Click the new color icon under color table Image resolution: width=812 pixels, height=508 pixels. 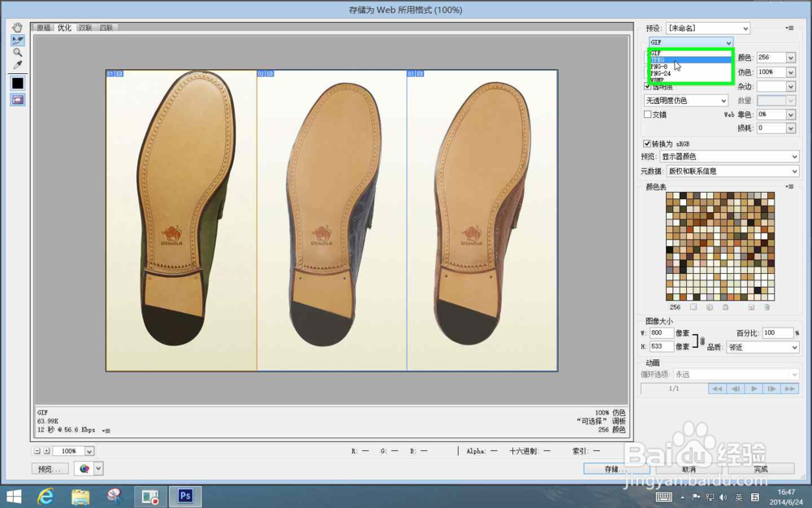pyautogui.click(x=751, y=307)
